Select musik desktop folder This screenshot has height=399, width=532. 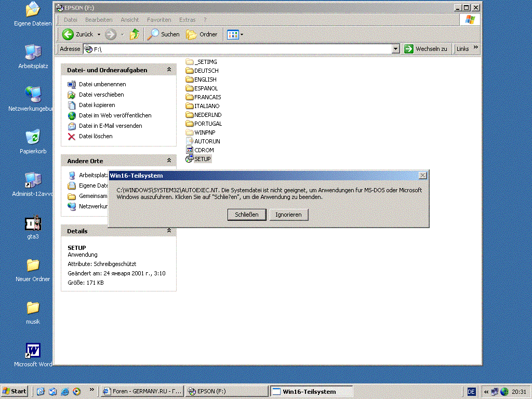pos(33,308)
